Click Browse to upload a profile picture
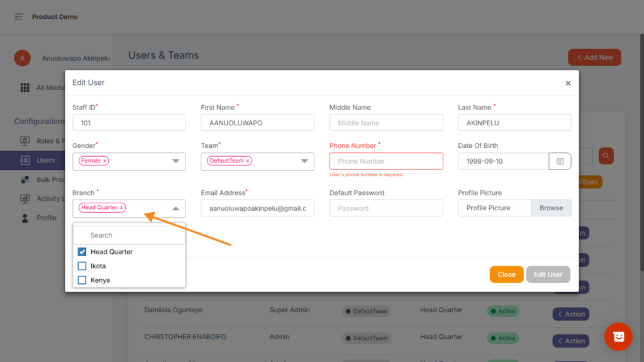Viewport: 644px width, 362px height. tap(551, 208)
